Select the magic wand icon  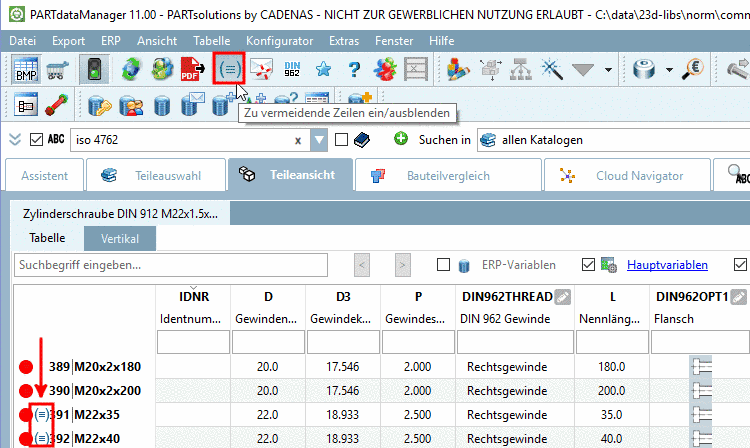click(551, 70)
